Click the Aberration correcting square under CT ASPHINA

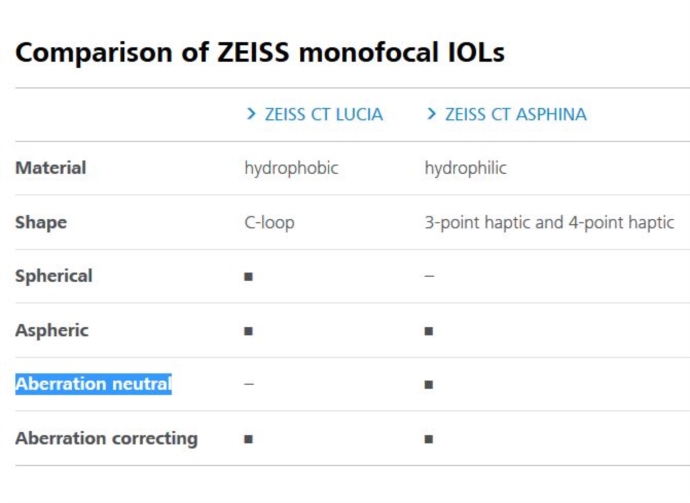[429, 439]
